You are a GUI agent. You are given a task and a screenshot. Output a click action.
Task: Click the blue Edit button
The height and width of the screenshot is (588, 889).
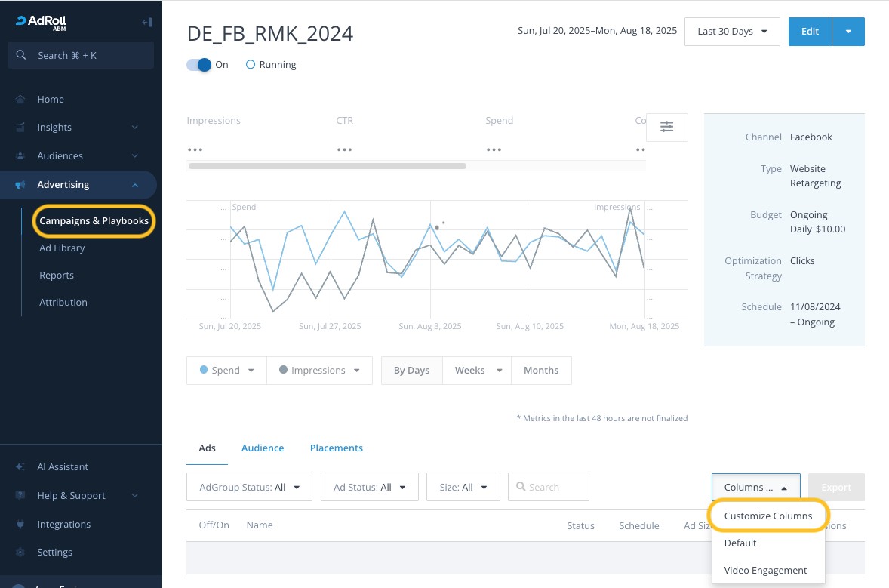(810, 32)
